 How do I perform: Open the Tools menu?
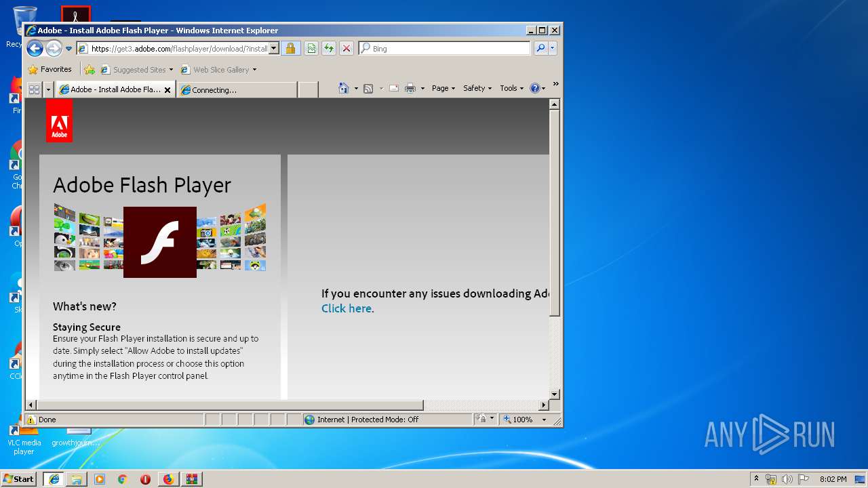512,88
